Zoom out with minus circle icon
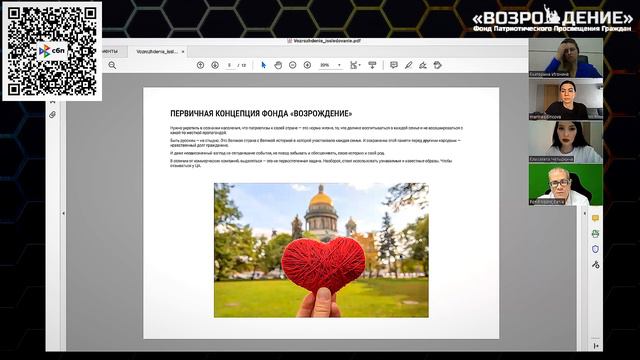This screenshot has width=640, height=360. click(x=293, y=65)
